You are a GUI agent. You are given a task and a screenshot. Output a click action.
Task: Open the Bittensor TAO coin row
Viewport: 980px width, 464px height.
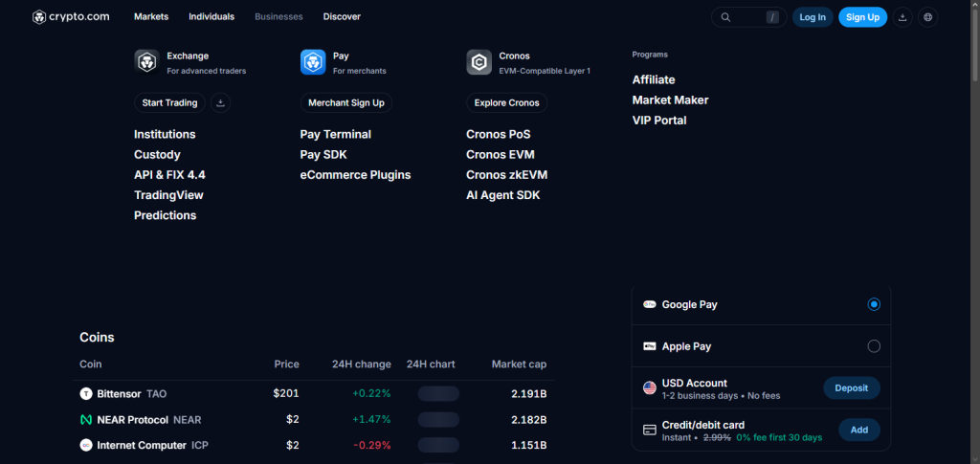(x=313, y=394)
